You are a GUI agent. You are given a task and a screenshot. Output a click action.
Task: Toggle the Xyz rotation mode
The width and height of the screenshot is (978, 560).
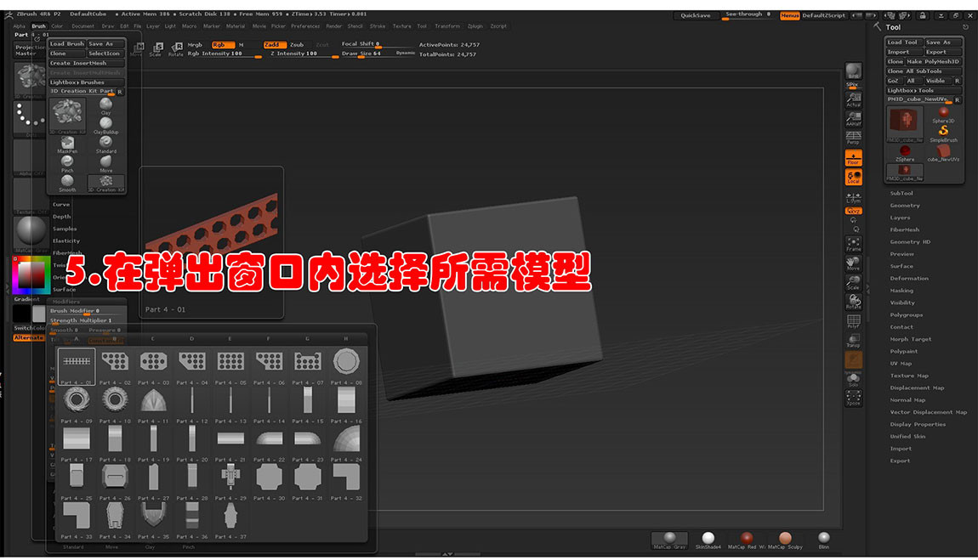[853, 211]
